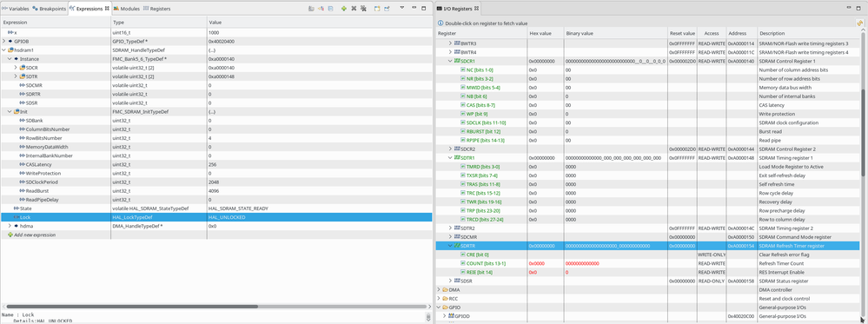Select the I/O Registers tab
Screen dimensions: 868x324
(459, 9)
